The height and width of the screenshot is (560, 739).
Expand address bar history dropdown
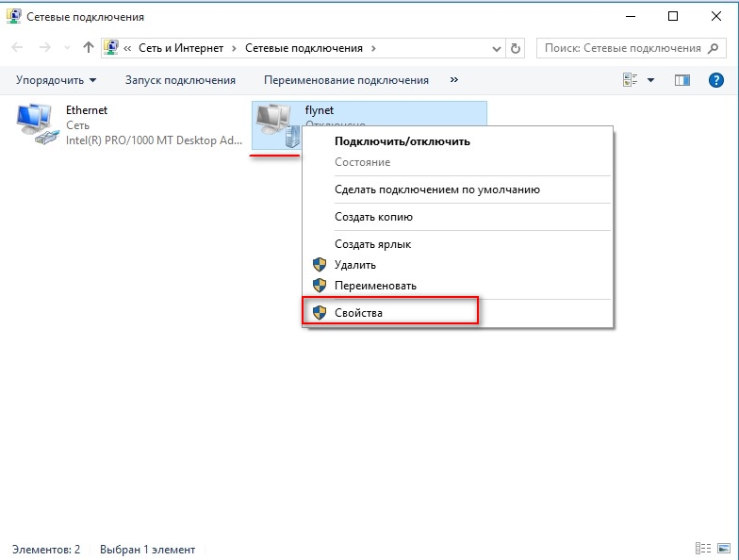pos(496,49)
